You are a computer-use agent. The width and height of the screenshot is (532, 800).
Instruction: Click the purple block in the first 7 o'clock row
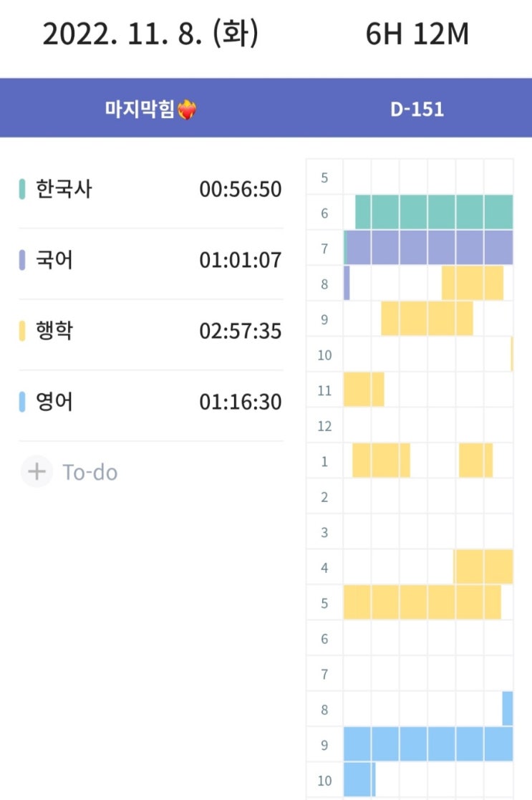(430, 247)
